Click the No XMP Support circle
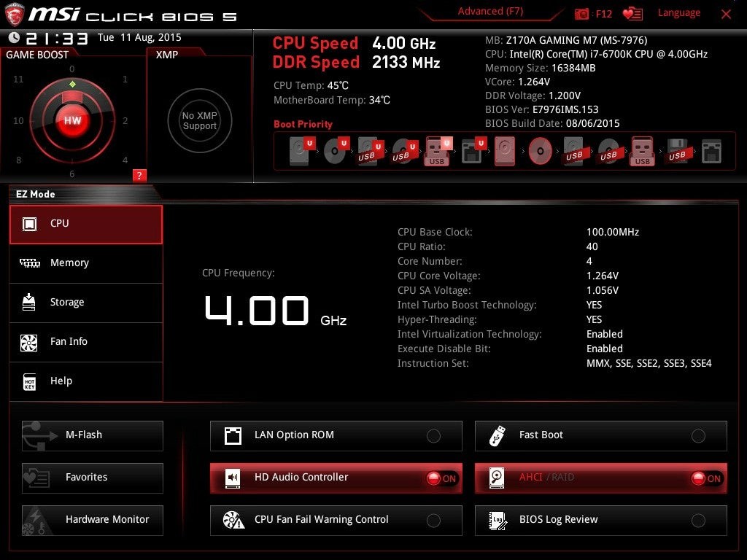747x560 pixels. click(199, 121)
